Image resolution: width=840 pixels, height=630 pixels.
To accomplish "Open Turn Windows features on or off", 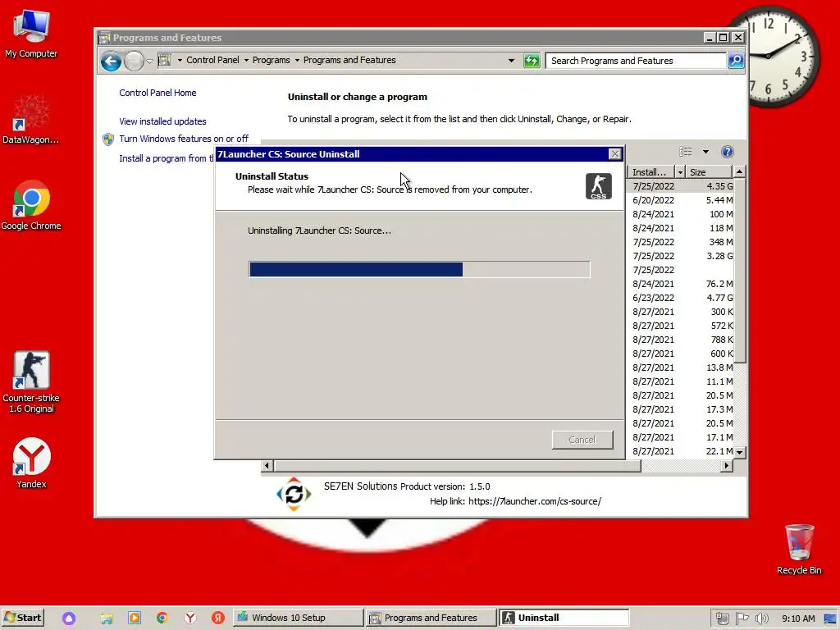I will pyautogui.click(x=183, y=139).
